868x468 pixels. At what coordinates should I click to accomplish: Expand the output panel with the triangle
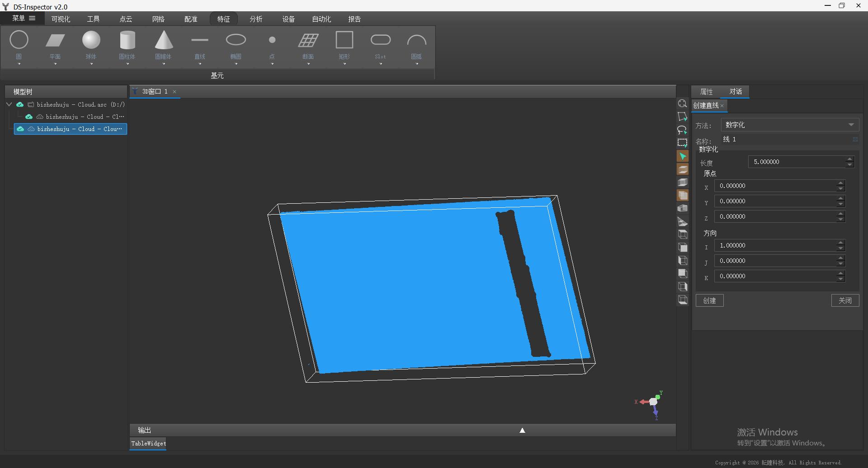pos(522,430)
